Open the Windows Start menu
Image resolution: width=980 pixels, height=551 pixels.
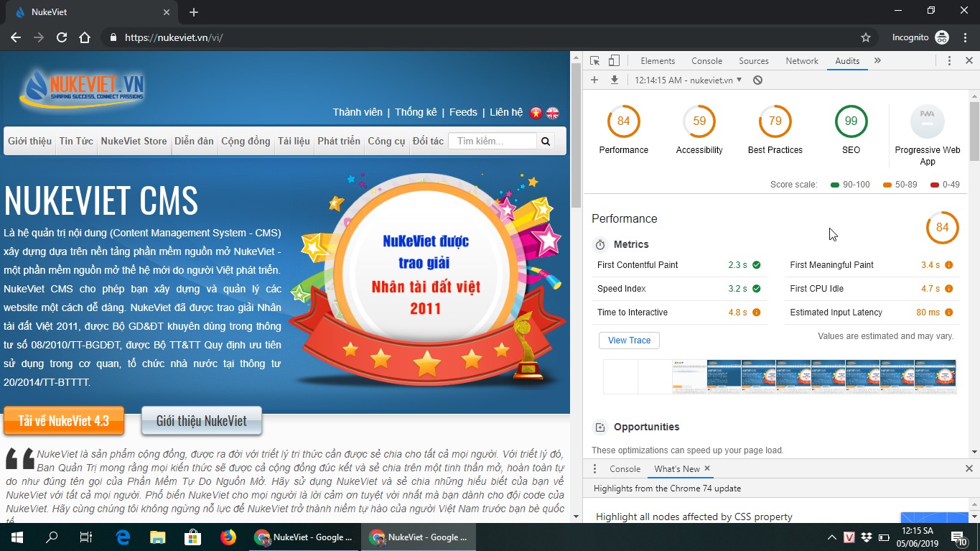click(x=17, y=537)
